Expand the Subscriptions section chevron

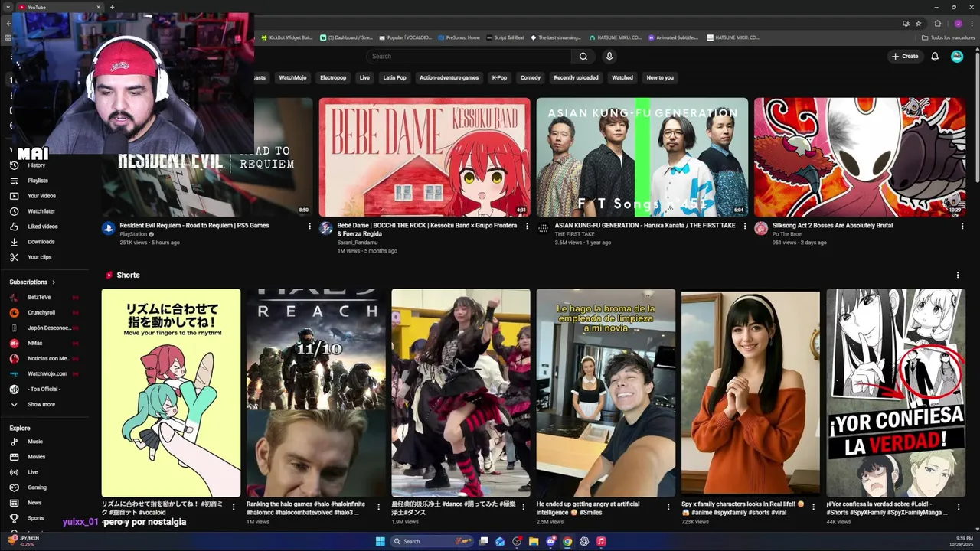tap(54, 282)
